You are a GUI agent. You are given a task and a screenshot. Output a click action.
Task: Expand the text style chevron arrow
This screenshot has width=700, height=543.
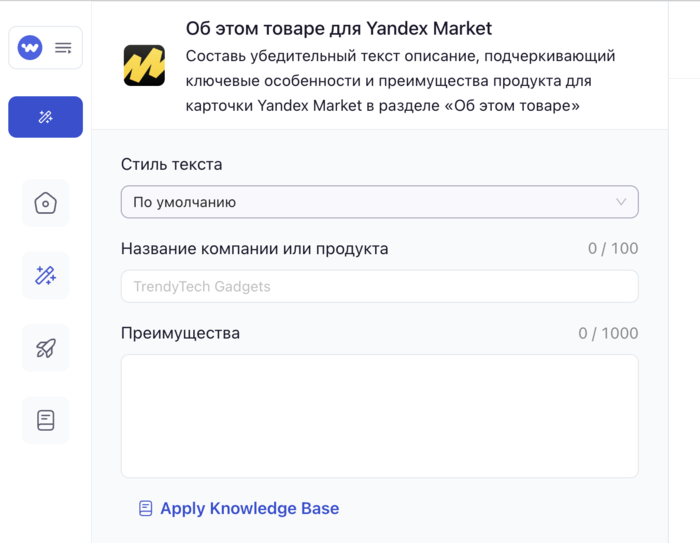(621, 202)
